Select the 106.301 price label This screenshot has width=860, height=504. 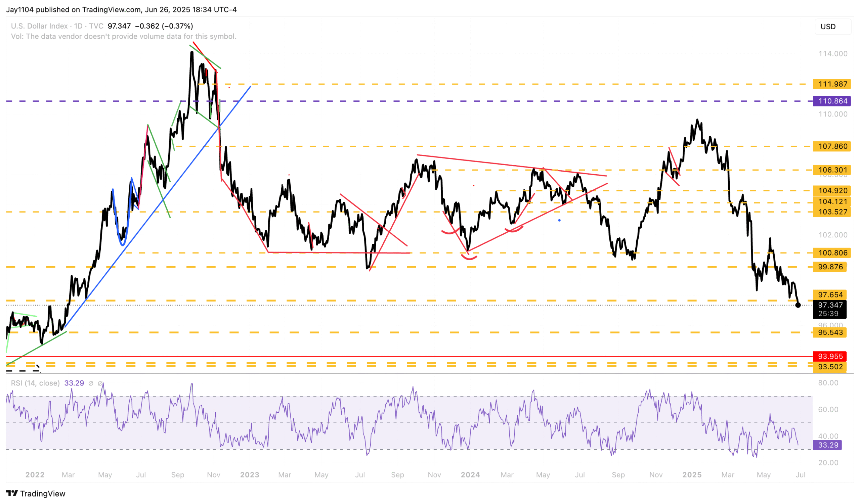click(x=832, y=170)
